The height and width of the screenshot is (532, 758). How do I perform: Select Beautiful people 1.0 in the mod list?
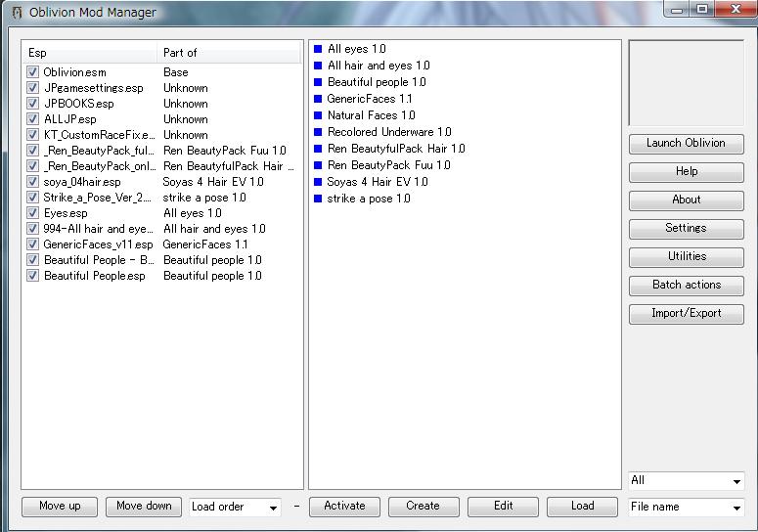coord(377,82)
